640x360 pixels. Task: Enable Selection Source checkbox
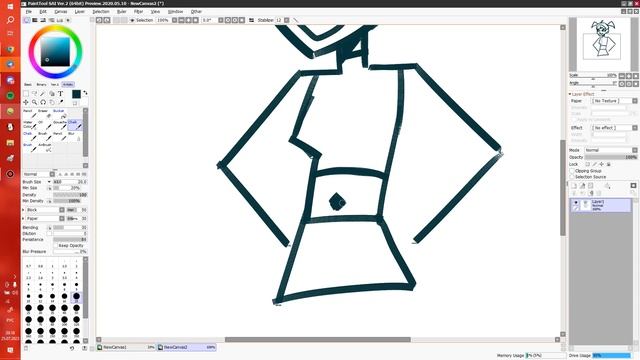click(x=572, y=177)
